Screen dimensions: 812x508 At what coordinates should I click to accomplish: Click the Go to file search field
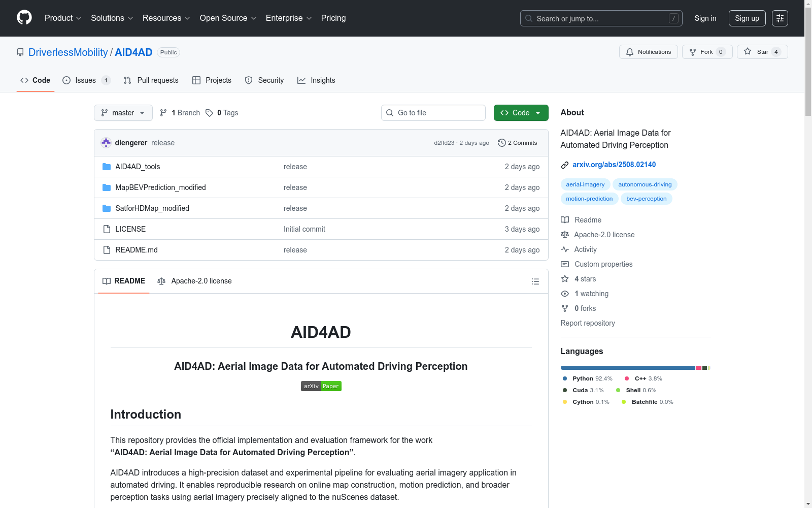click(433, 113)
